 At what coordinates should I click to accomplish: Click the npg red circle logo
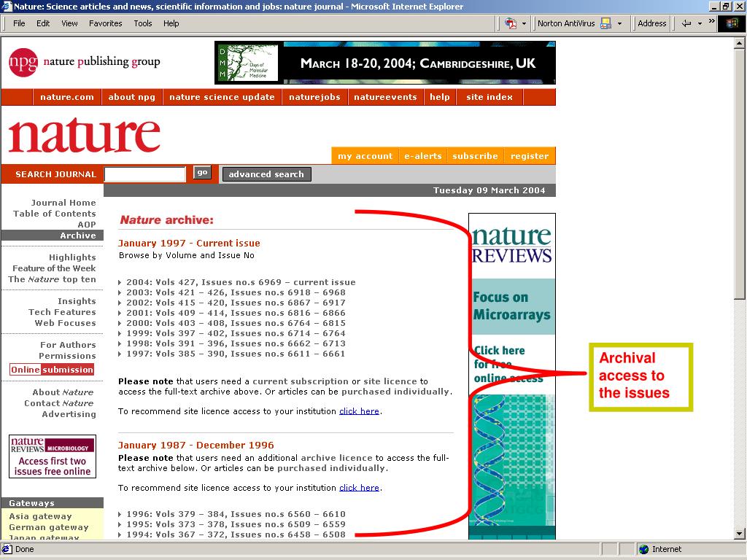tap(23, 63)
